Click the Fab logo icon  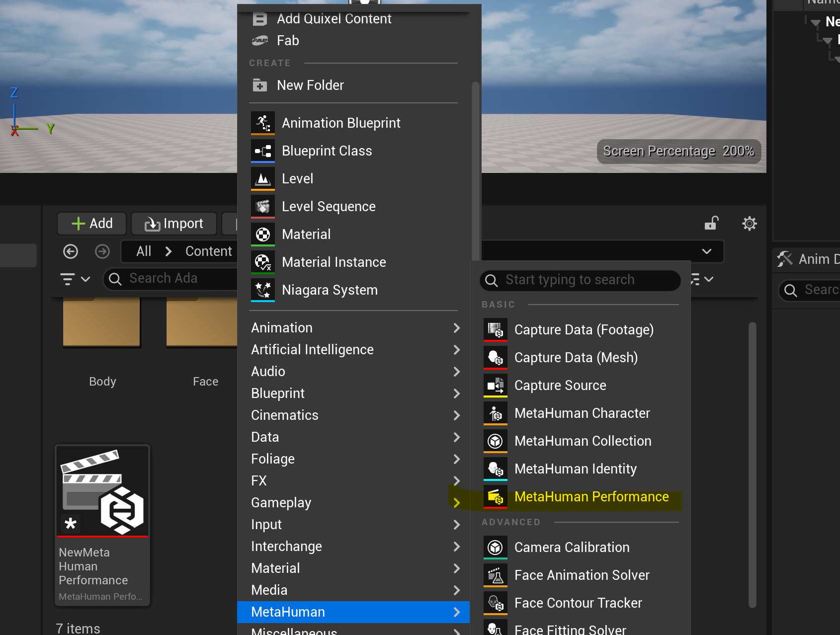tap(260, 41)
